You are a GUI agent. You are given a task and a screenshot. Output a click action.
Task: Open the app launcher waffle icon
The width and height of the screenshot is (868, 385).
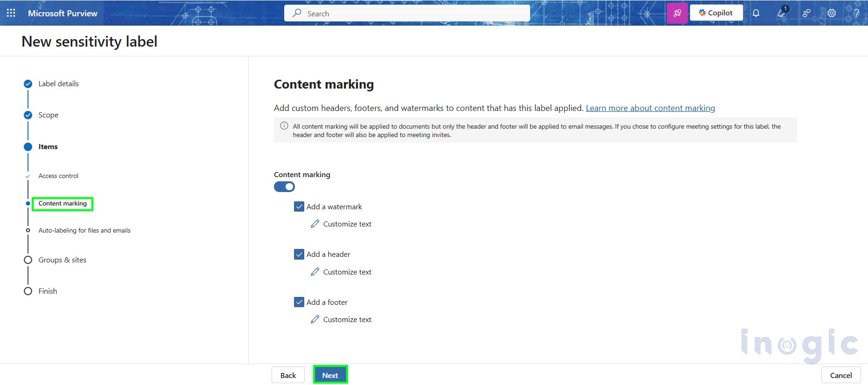(11, 13)
